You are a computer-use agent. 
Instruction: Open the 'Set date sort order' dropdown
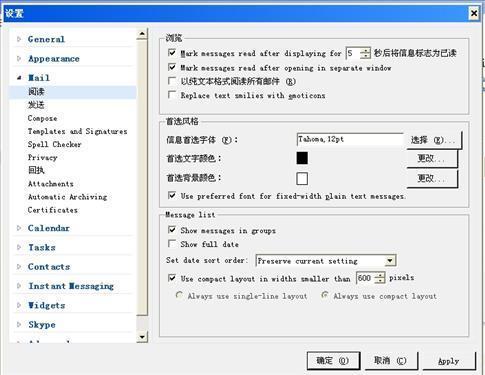tap(390, 261)
